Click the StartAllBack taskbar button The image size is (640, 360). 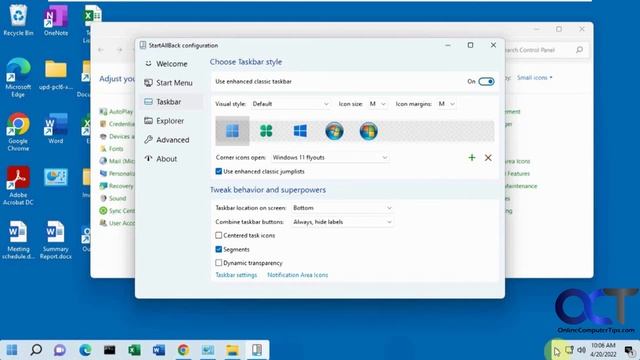point(257,350)
